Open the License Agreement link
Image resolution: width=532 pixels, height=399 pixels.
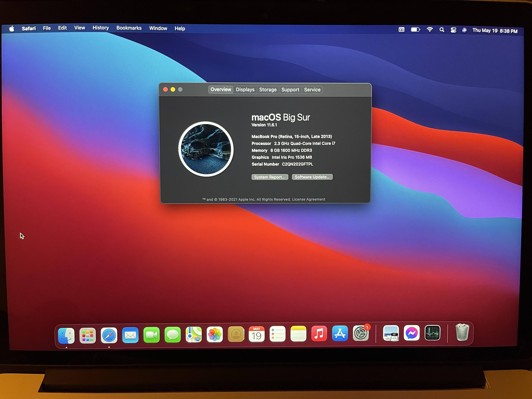pos(309,199)
